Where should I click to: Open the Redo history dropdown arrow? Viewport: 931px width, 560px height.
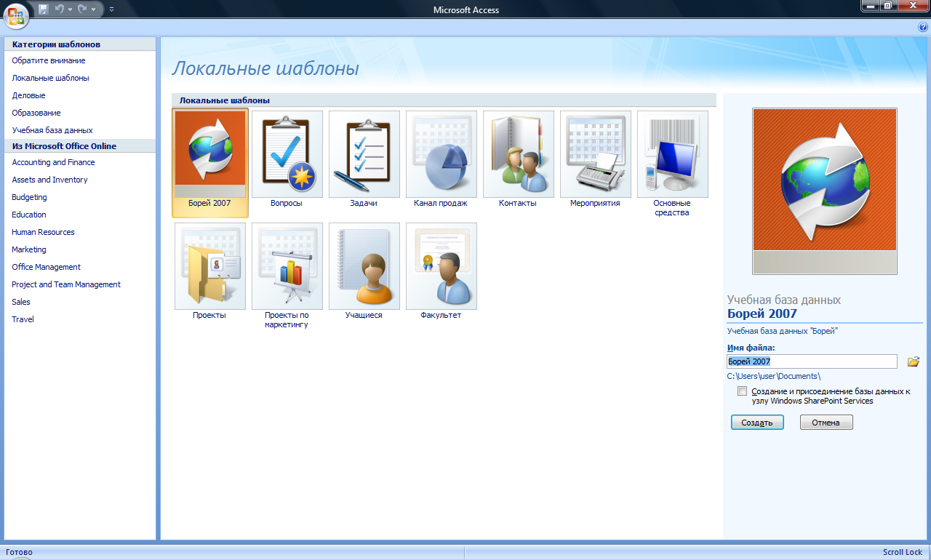[x=93, y=9]
